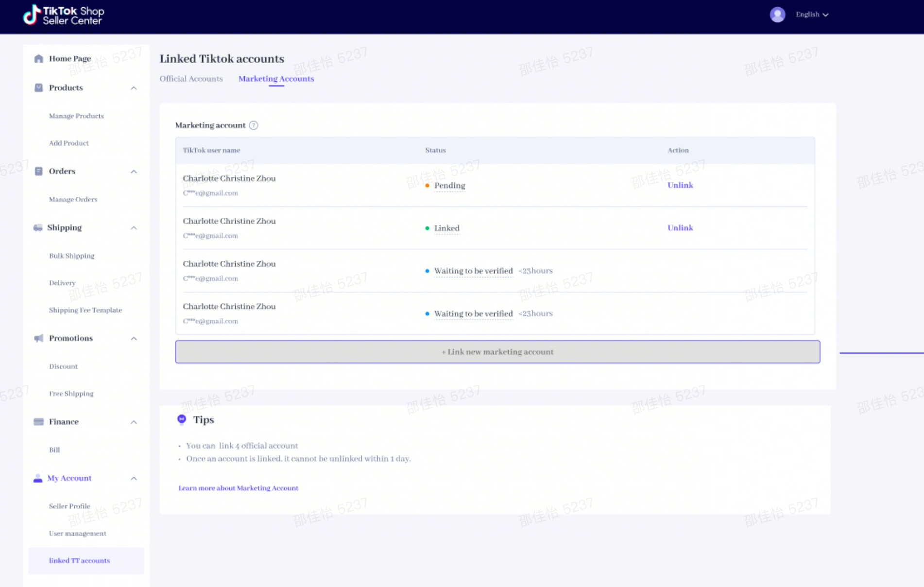This screenshot has width=924, height=587.
Task: Switch to the Official Accounts tab
Action: pos(191,79)
